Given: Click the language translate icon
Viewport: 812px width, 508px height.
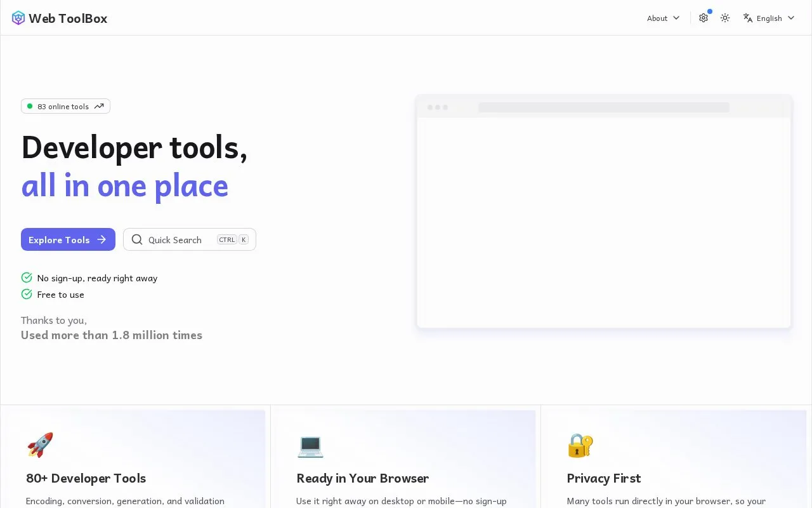Looking at the screenshot, I should click(748, 18).
